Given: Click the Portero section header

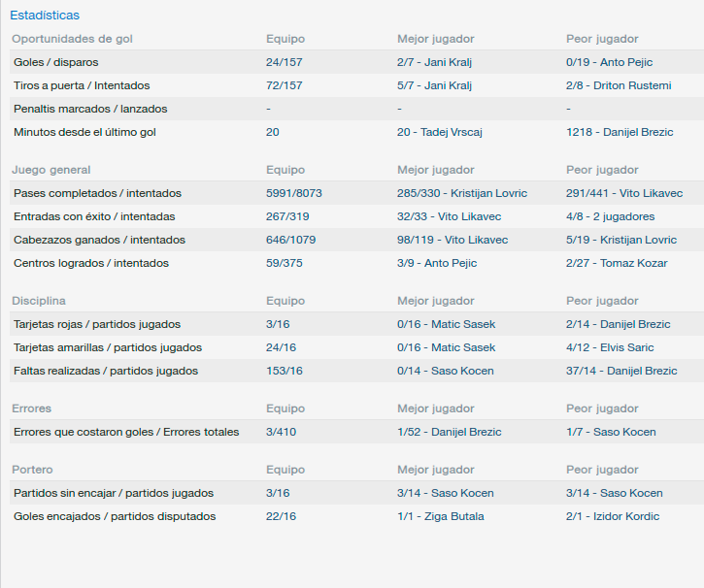Looking at the screenshot, I should point(32,470).
